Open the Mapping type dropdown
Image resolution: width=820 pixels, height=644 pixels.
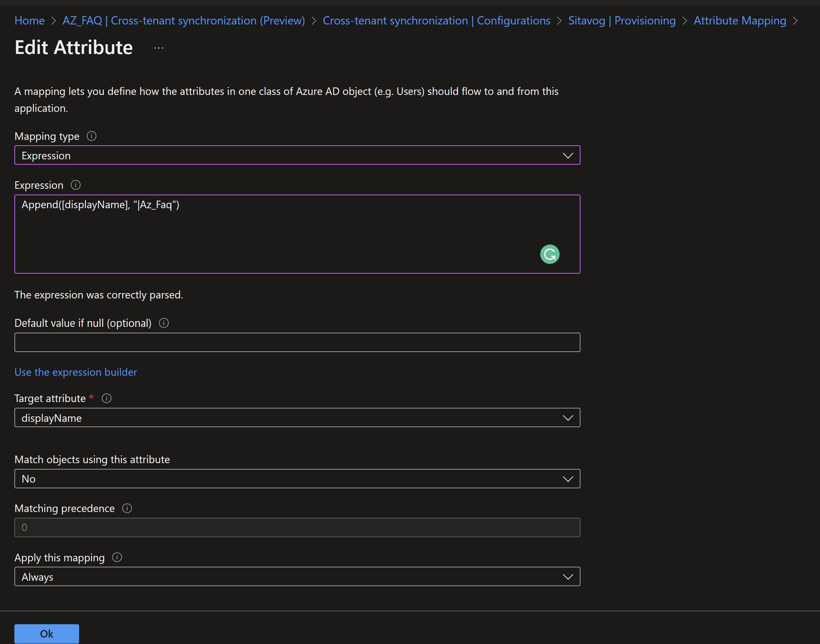coord(297,155)
